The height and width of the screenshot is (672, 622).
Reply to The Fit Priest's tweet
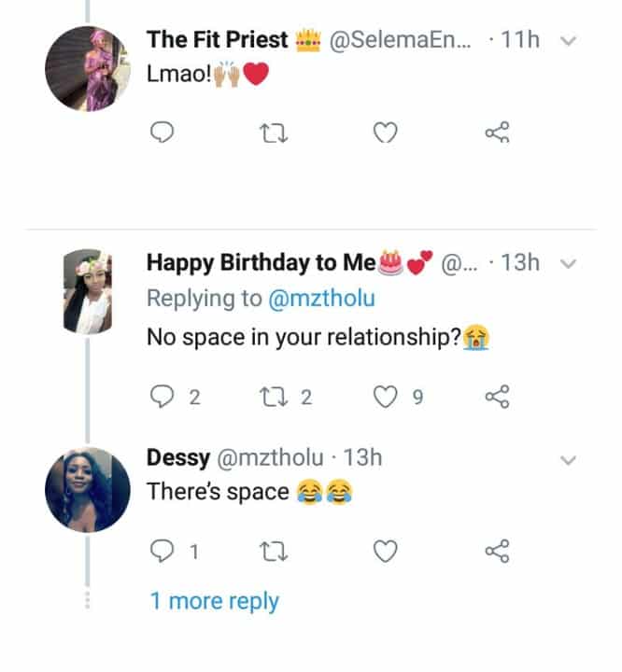(163, 134)
